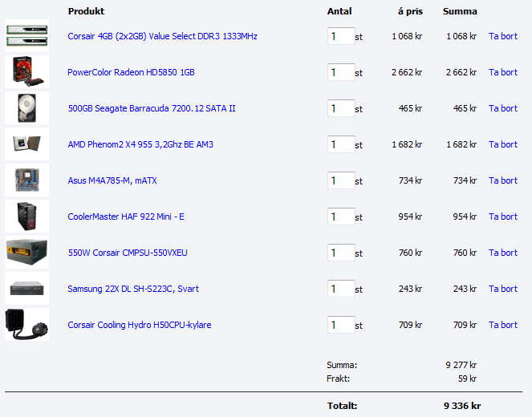Screen dimensions: 532x417
Task: Open the PowerColor Radeon HD5850 1GB link
Action: tap(131, 72)
